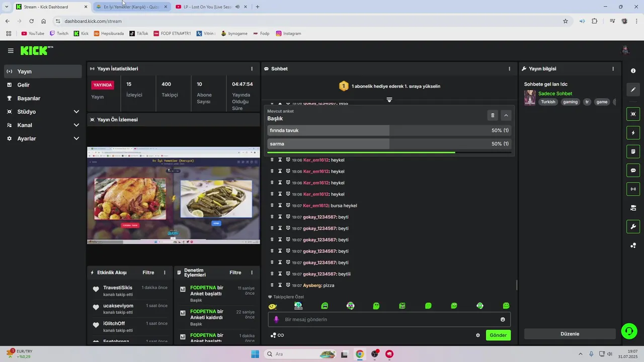Open Yayın bilgisi three-dot menu
The width and height of the screenshot is (644, 362).
pos(613,69)
